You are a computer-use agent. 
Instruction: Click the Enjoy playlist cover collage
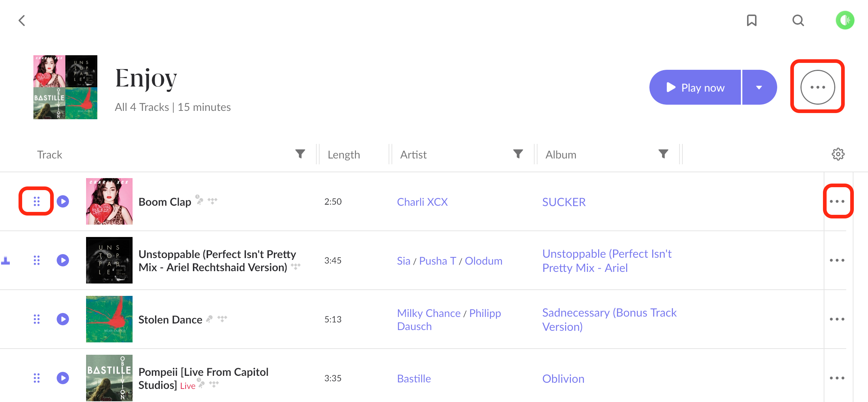(65, 87)
